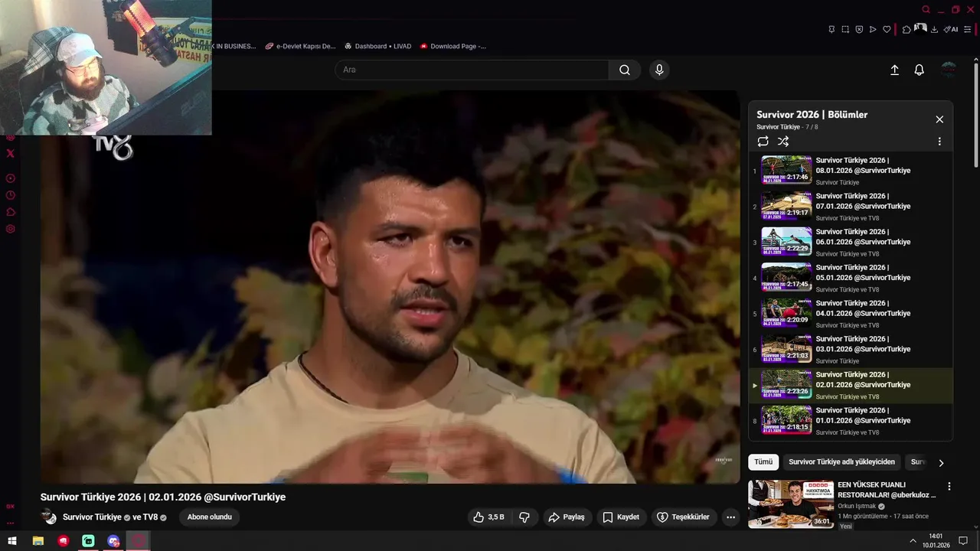Expand next filter chips with arrow
This screenshot has height=551, width=980.
pos(941,462)
